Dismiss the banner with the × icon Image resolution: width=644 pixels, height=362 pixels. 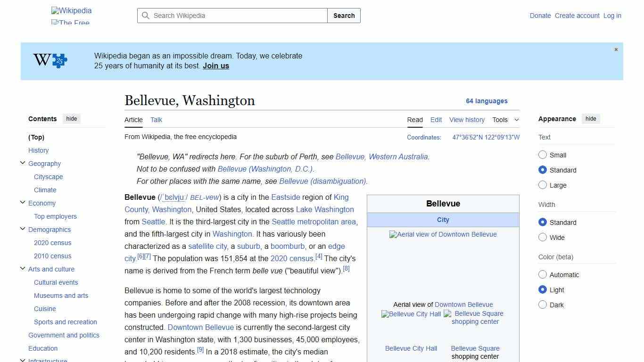[x=616, y=49]
